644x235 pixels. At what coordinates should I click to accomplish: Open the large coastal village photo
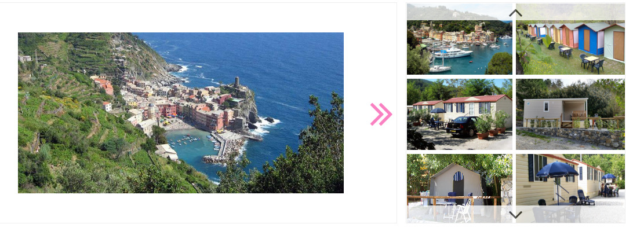pos(181,113)
